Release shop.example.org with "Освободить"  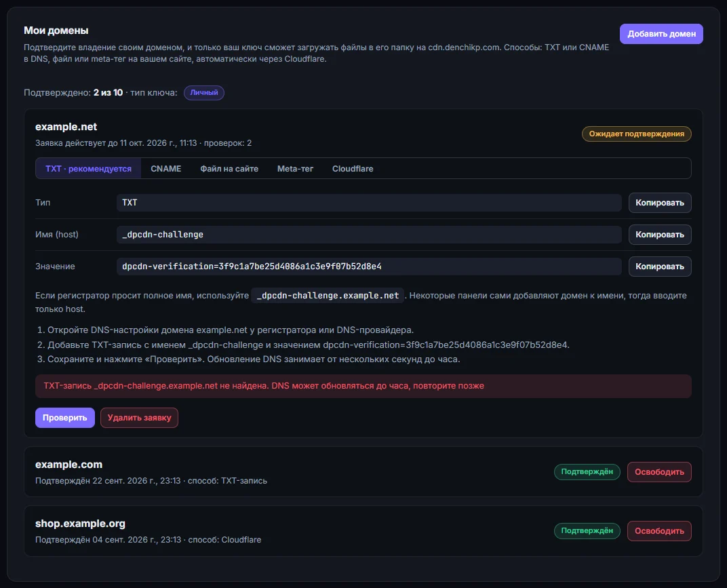click(659, 531)
